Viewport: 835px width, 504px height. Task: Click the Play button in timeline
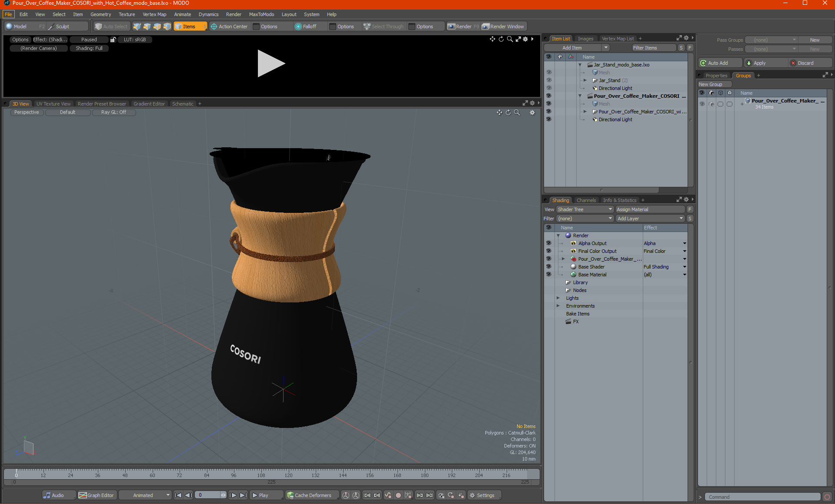266,495
